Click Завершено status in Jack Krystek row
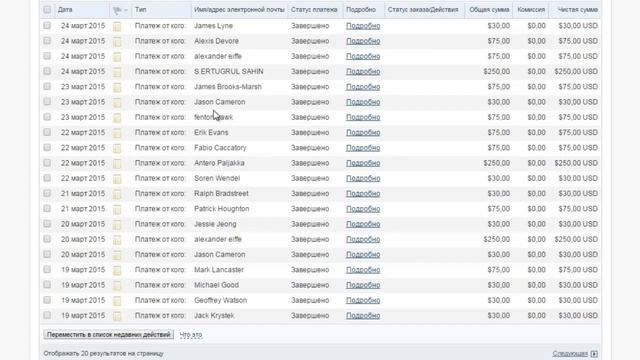 (x=310, y=316)
